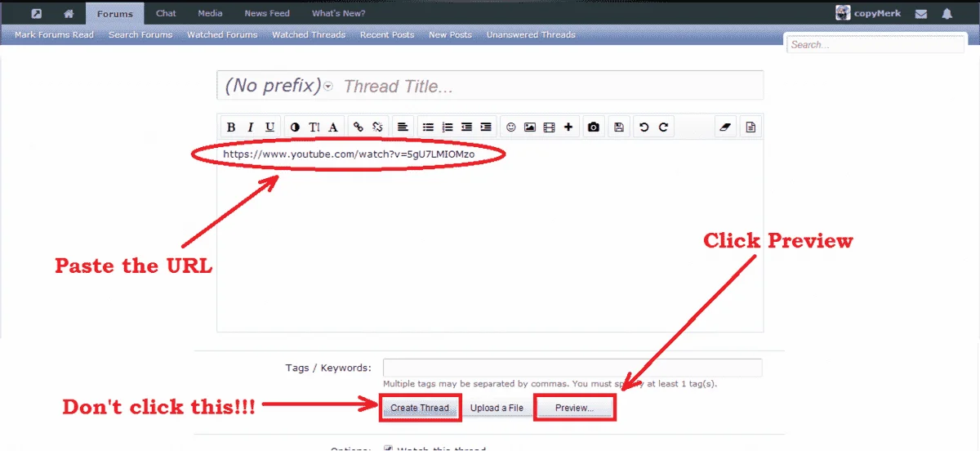Remove formatting with the eraser icon
The height and width of the screenshot is (451, 980).
pyautogui.click(x=725, y=127)
